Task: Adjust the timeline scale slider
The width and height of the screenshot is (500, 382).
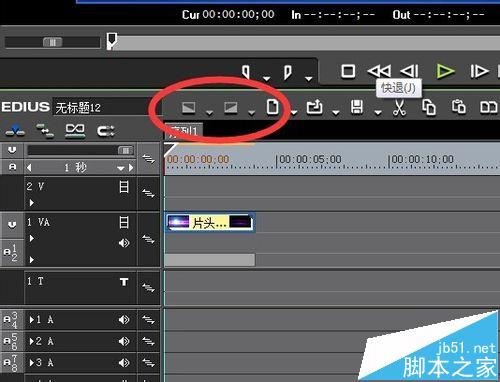Action: tap(126, 151)
